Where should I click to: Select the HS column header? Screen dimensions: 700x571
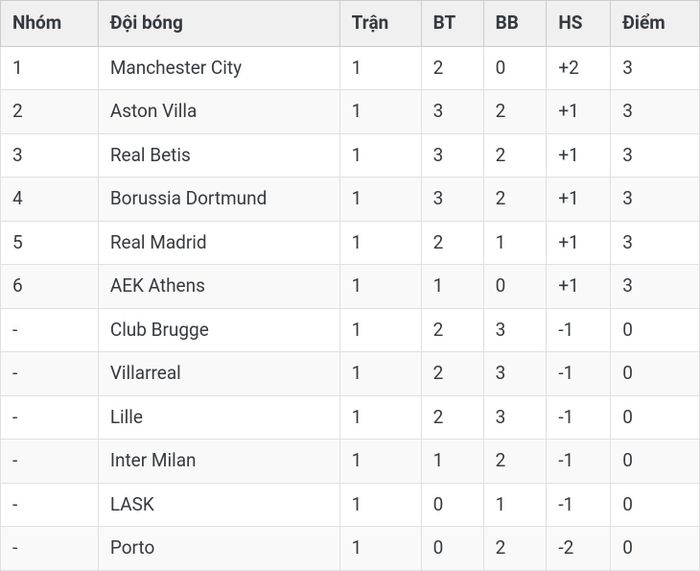coord(570,23)
